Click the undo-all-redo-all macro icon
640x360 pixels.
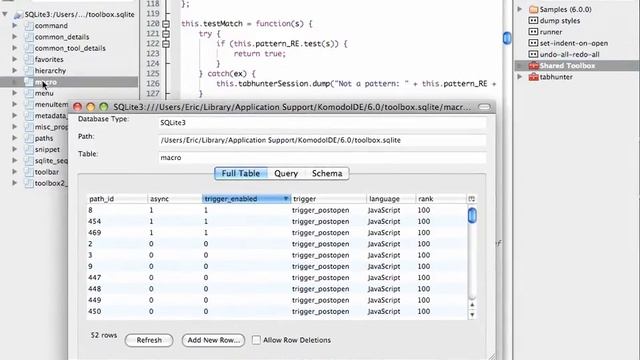pos(533,54)
